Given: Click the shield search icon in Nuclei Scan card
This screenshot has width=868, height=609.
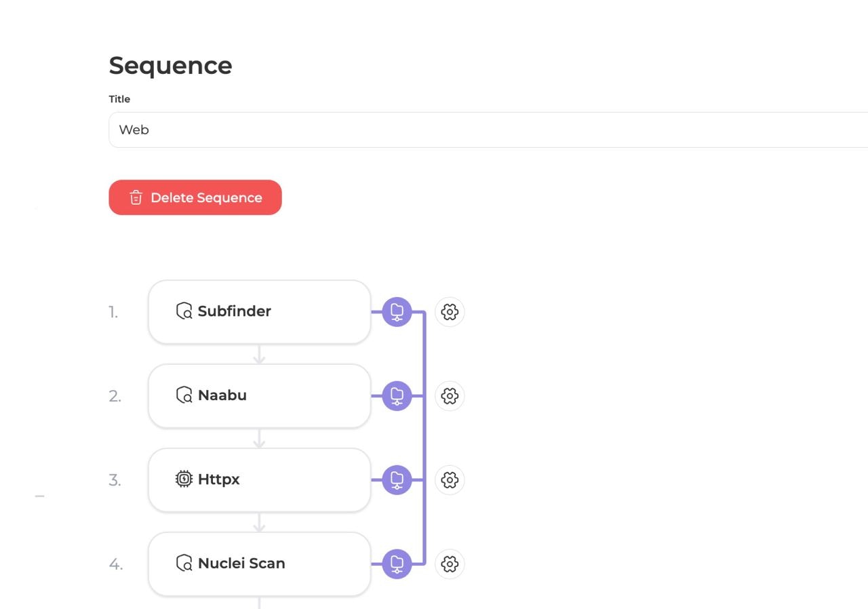Looking at the screenshot, I should [x=184, y=564].
